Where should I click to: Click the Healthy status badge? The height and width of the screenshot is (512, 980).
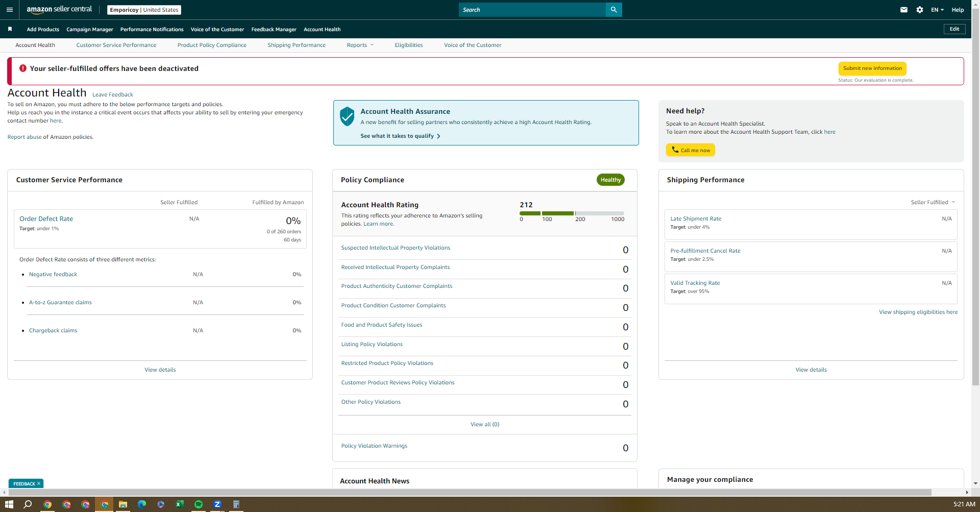pyautogui.click(x=610, y=180)
